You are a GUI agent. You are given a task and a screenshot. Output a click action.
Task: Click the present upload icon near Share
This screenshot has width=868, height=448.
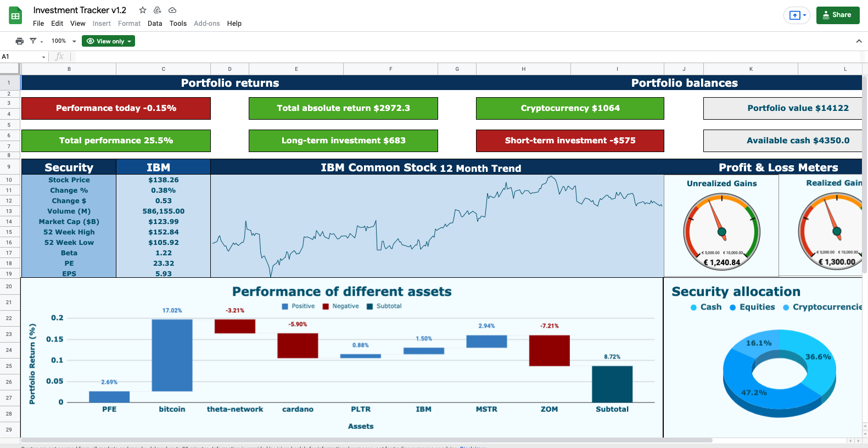(x=794, y=15)
